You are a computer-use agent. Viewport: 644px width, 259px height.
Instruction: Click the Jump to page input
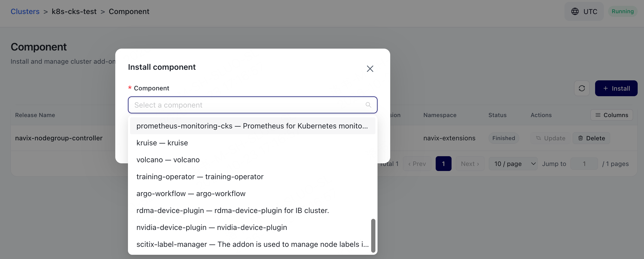point(584,164)
